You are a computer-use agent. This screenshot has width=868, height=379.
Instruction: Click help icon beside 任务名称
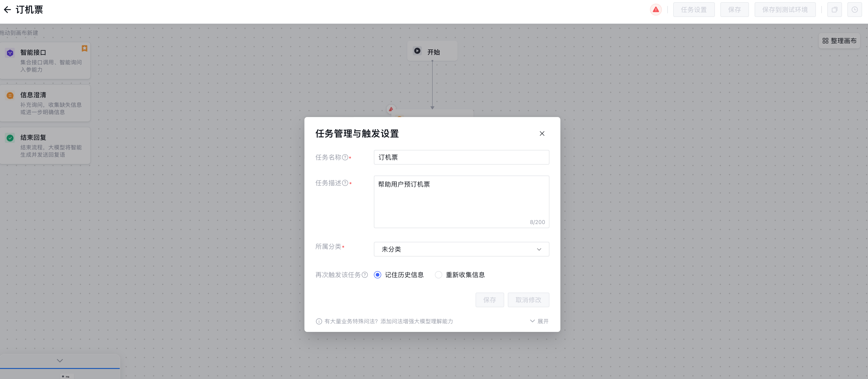pos(345,157)
